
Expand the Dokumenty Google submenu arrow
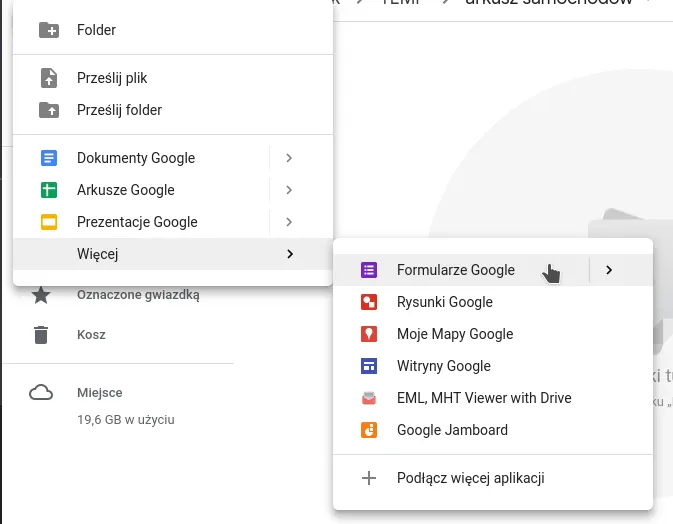(289, 158)
